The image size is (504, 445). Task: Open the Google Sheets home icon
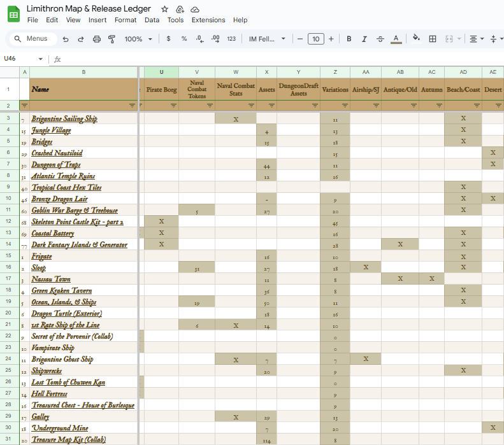click(x=13, y=15)
